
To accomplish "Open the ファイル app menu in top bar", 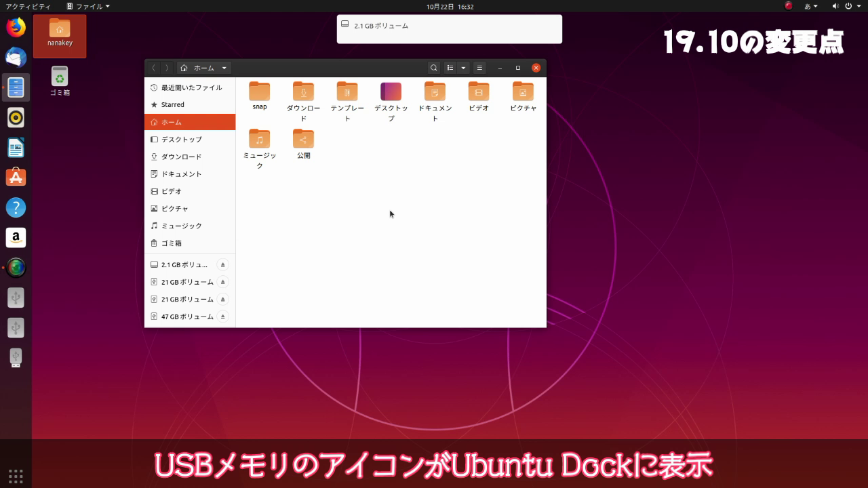I will point(87,6).
